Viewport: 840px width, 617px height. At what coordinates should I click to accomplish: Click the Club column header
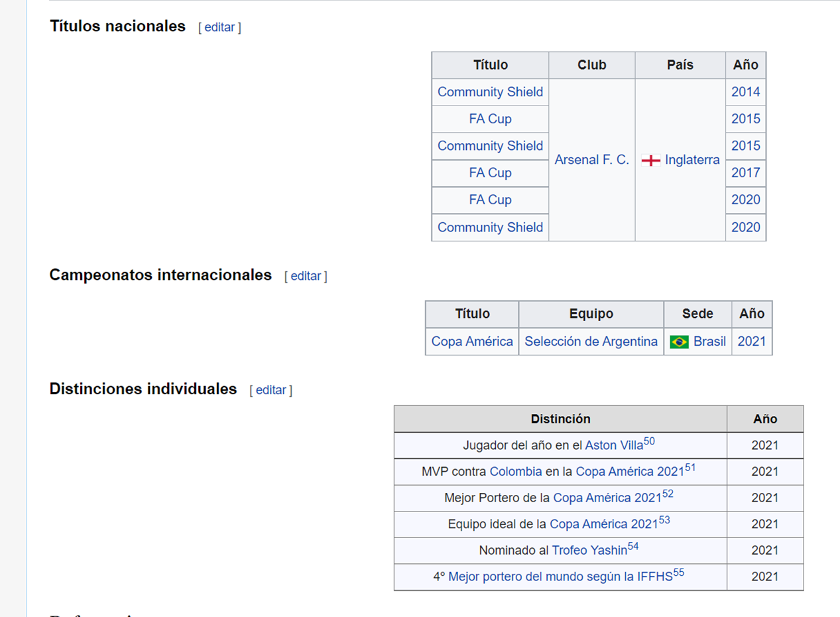pyautogui.click(x=592, y=65)
